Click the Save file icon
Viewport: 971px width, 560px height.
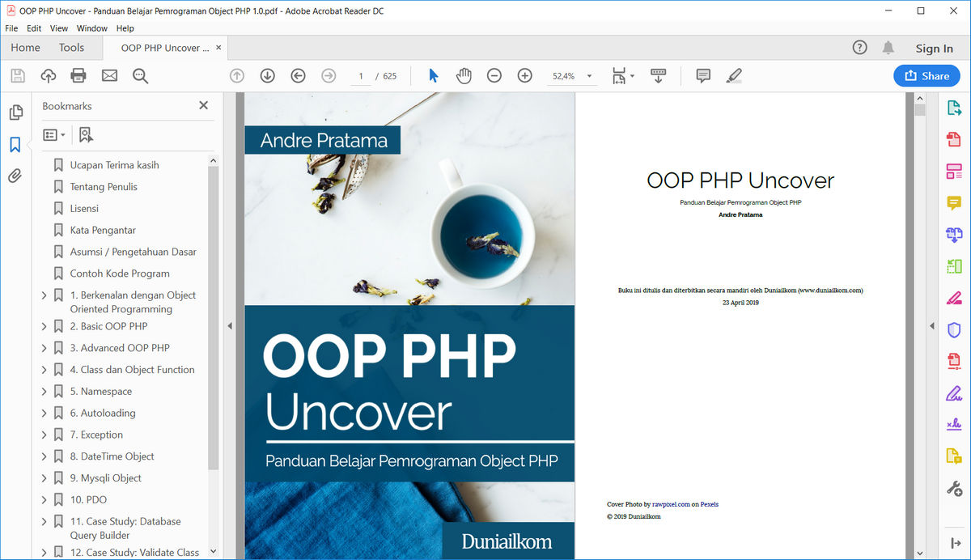click(17, 76)
